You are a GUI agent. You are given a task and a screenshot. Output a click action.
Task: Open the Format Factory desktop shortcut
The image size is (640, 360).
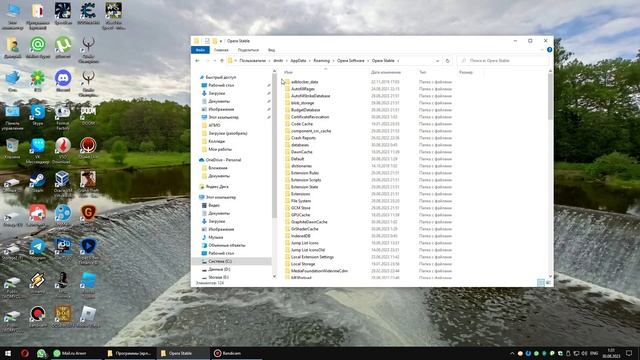(63, 117)
